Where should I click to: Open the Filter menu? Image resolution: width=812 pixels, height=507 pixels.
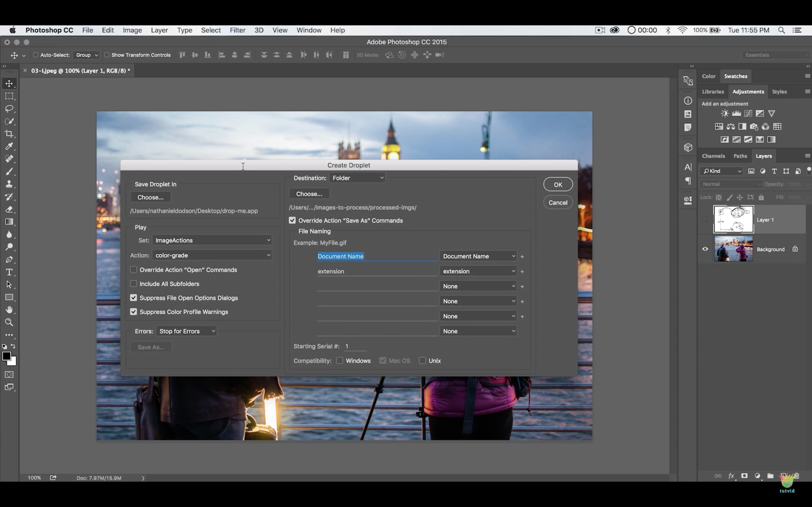click(x=237, y=30)
